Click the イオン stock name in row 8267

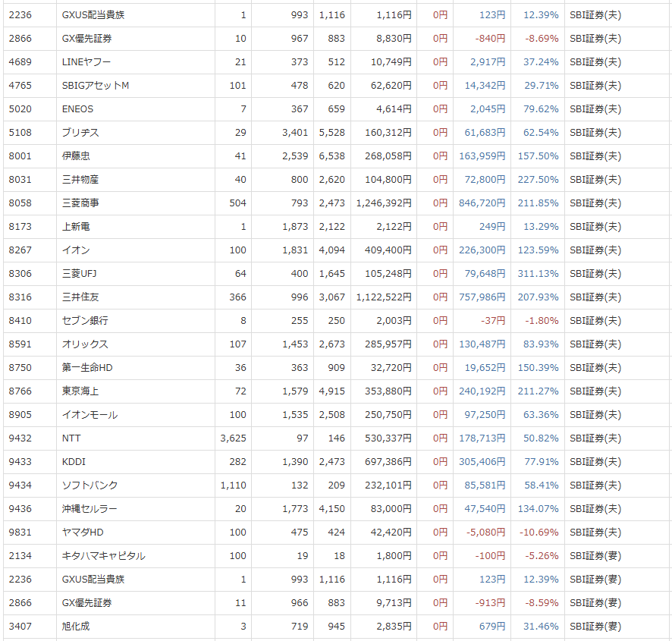click(76, 250)
